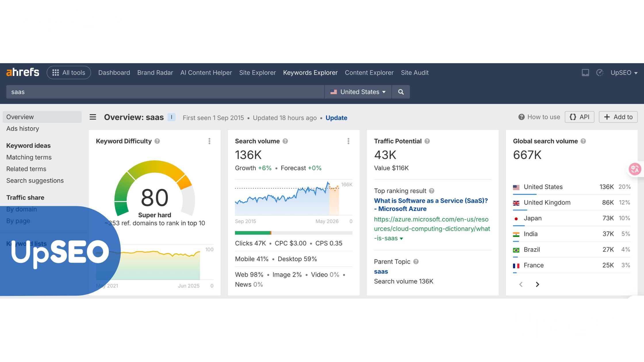Click the info badge beside Overview: saas
The width and height of the screenshot is (644, 362).
coord(171,117)
